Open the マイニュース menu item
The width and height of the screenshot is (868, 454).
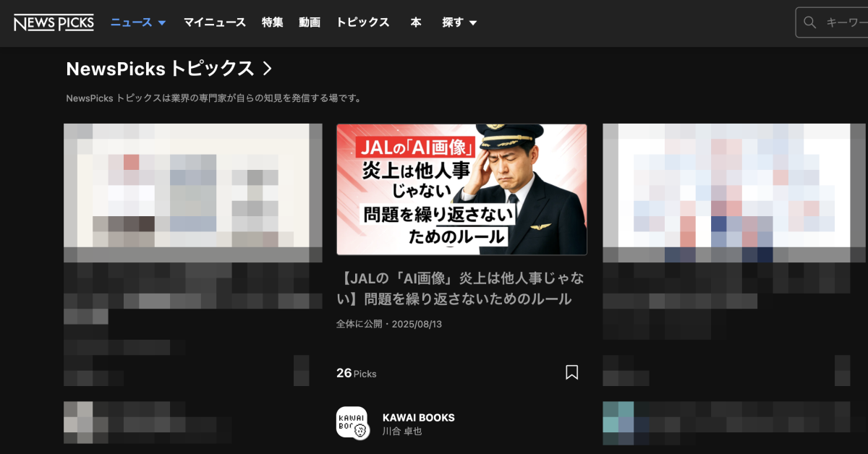click(214, 22)
